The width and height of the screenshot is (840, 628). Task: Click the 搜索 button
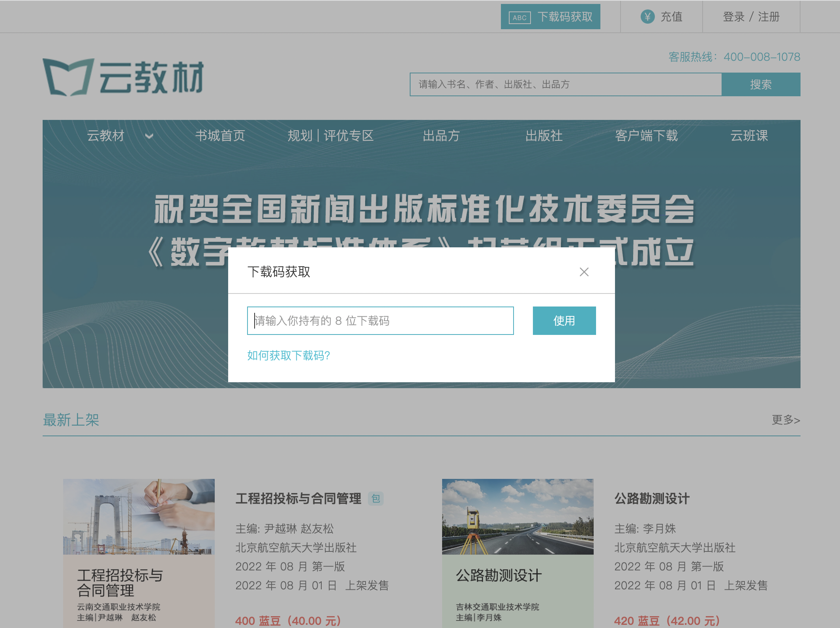[x=761, y=84]
